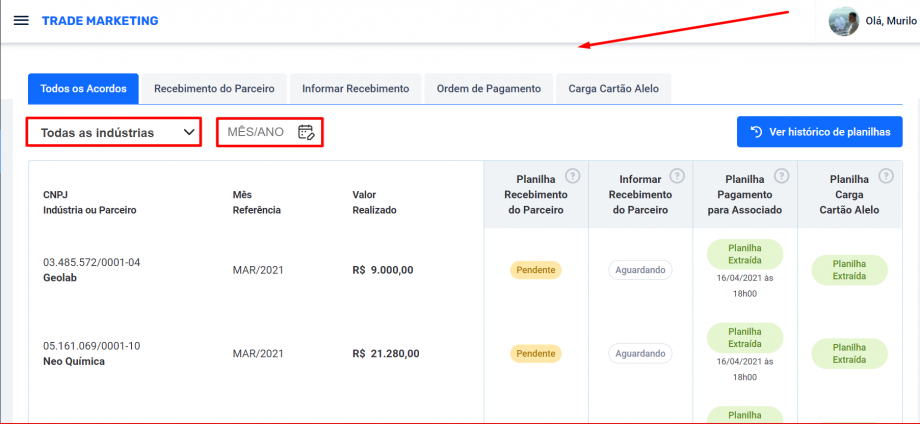Screen dimensions: 920x424
Task: Open the calendar icon in date field
Action: (306, 132)
